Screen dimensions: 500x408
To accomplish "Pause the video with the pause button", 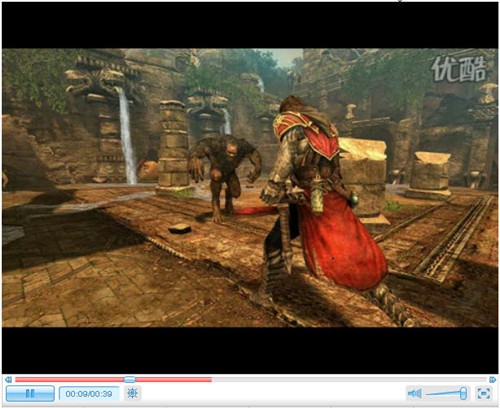I will [30, 394].
